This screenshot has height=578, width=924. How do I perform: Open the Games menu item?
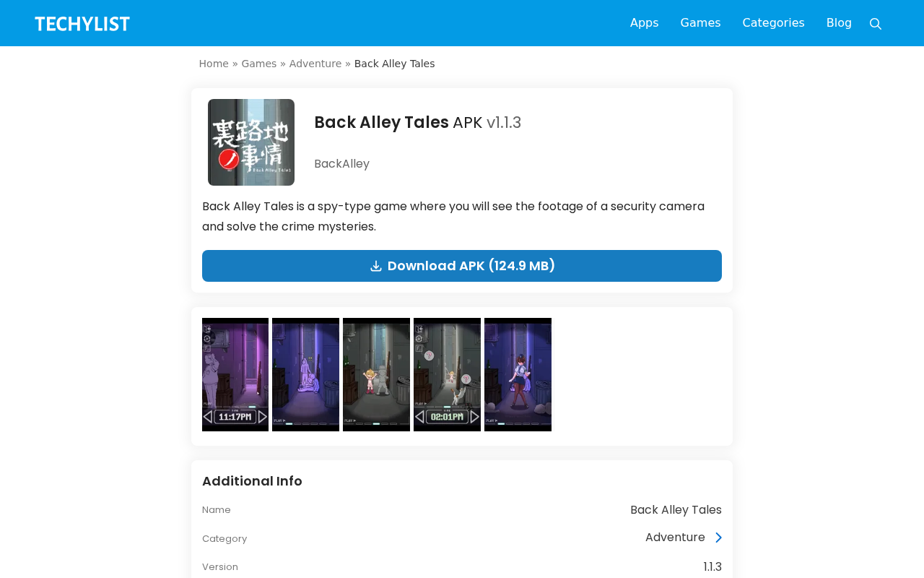[700, 23]
